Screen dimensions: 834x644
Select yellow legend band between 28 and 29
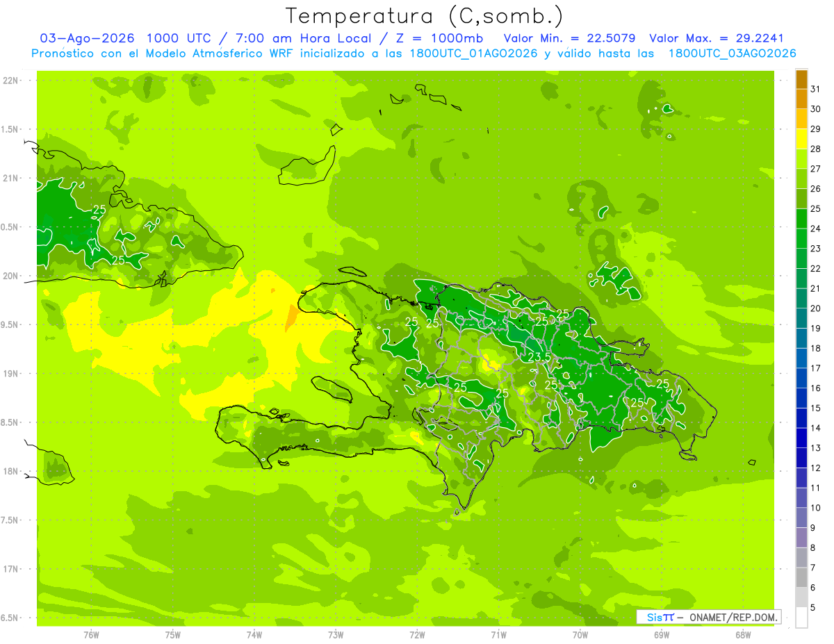point(801,139)
